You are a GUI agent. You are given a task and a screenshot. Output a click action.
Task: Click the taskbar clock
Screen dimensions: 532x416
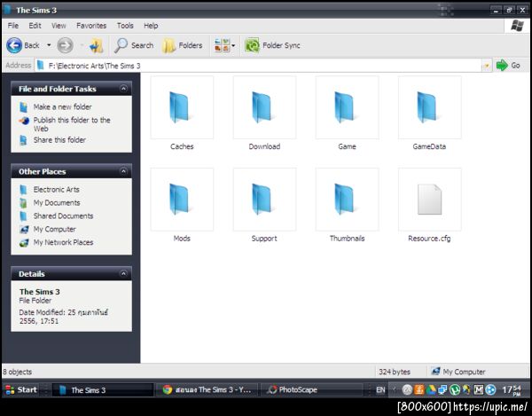tap(512, 390)
